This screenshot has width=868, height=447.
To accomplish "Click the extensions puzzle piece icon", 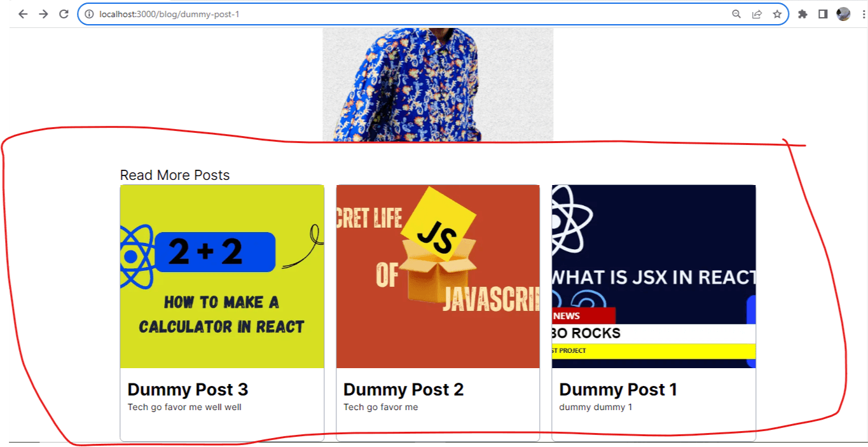I will click(803, 13).
